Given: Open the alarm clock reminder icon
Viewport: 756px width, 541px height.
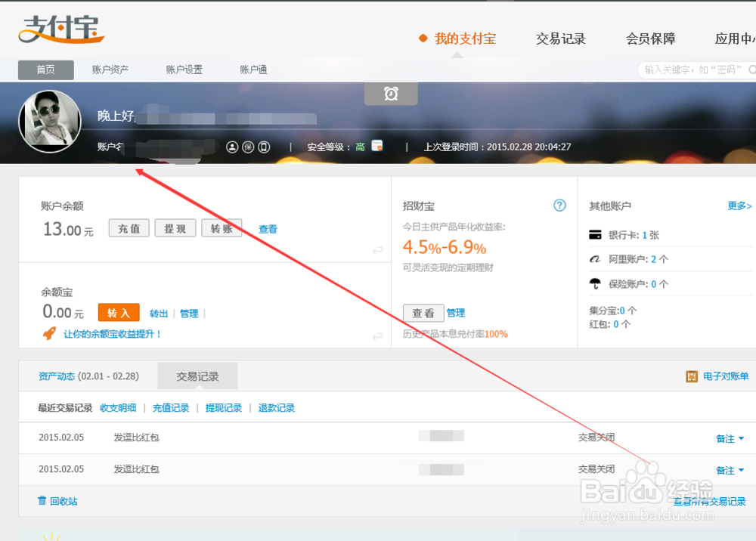Looking at the screenshot, I should click(x=391, y=94).
